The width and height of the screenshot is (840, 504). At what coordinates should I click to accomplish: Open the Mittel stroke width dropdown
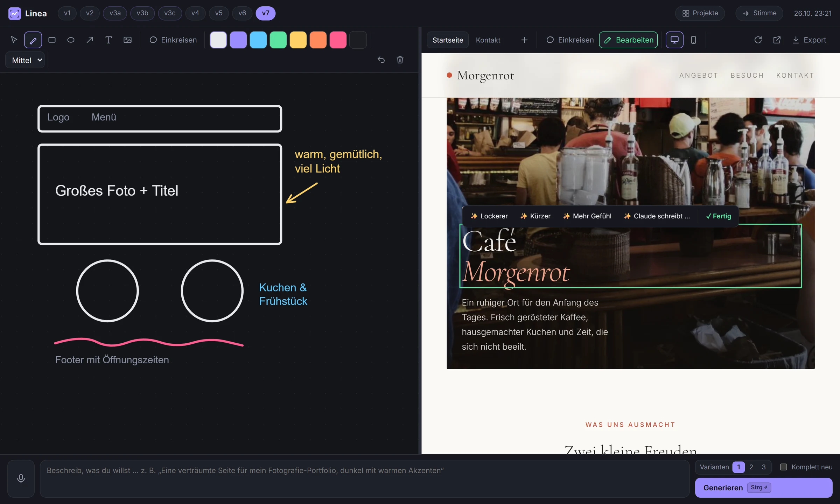(x=25, y=60)
